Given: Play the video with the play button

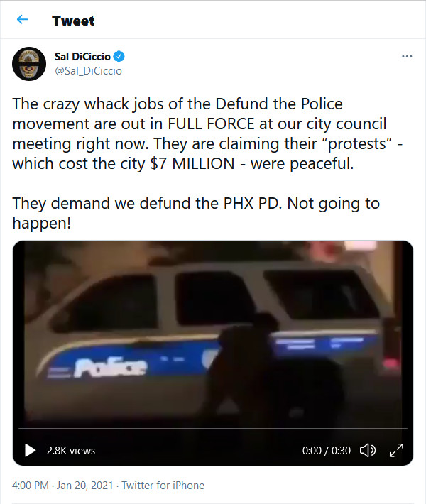Looking at the screenshot, I should 31,450.
